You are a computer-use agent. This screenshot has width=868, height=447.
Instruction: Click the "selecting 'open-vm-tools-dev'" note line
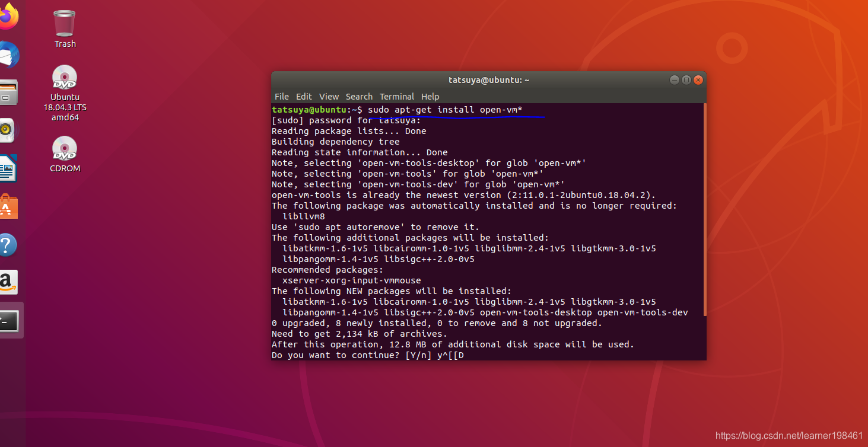click(418, 184)
